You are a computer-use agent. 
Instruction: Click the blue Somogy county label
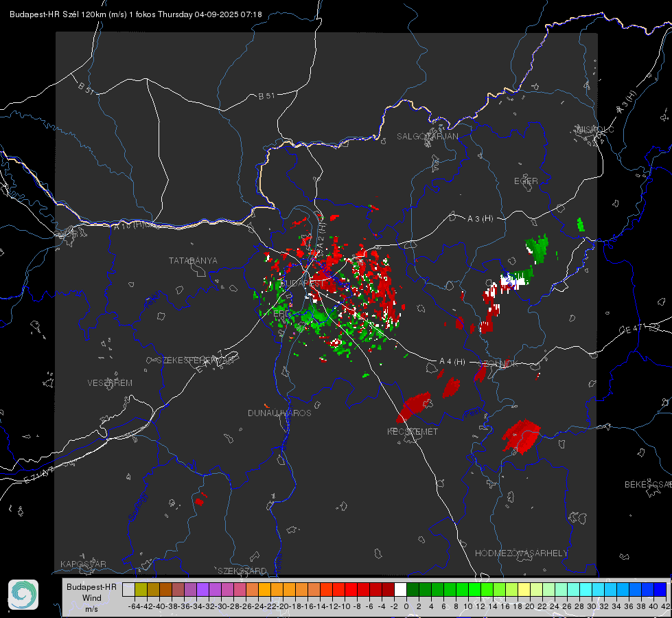pyautogui.click(x=138, y=507)
